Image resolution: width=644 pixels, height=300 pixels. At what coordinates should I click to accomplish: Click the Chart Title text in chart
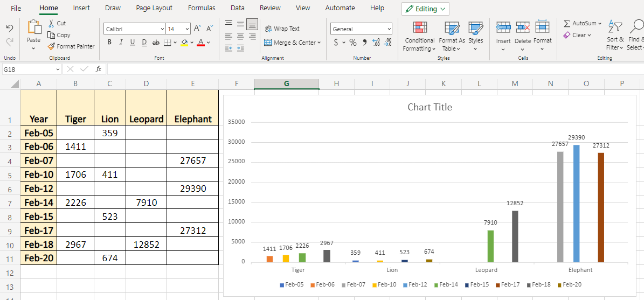(x=430, y=107)
